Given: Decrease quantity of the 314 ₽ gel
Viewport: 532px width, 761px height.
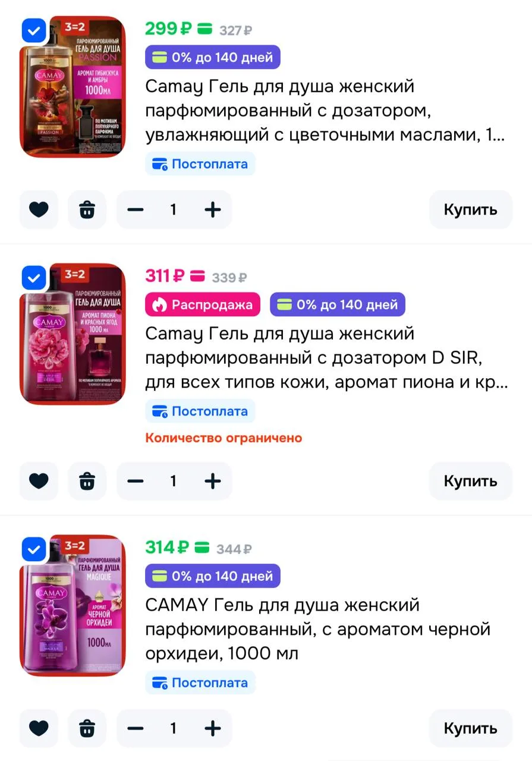Looking at the screenshot, I should tap(136, 728).
